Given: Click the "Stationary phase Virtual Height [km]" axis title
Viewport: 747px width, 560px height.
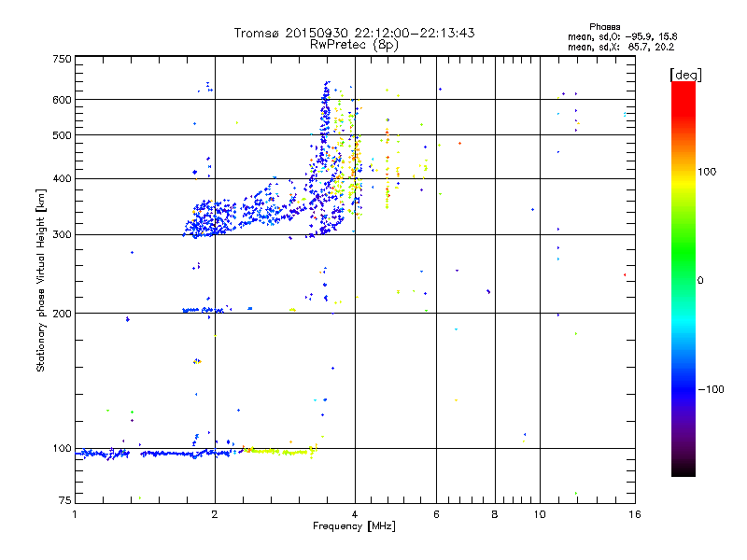Looking at the screenshot, I should coord(41,280).
